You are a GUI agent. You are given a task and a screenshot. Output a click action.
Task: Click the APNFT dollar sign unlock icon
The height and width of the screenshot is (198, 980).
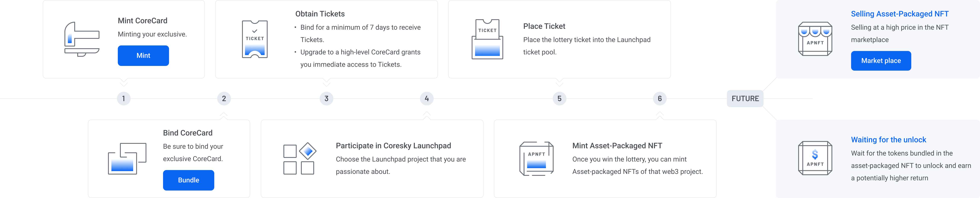click(815, 158)
